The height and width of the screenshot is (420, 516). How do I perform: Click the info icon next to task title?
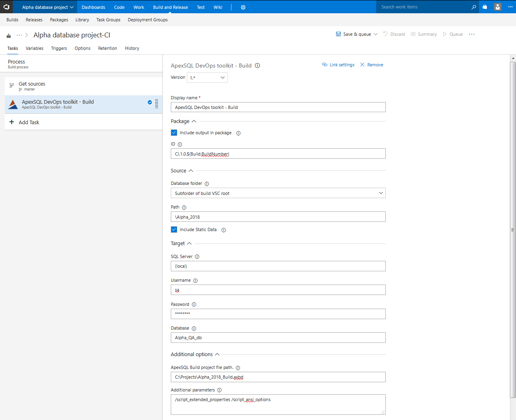pyautogui.click(x=258, y=66)
